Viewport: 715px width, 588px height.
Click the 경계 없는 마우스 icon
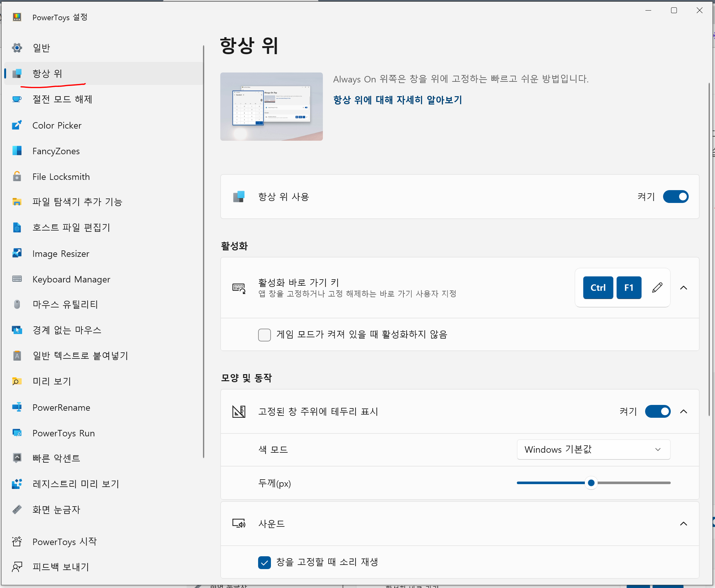17,330
